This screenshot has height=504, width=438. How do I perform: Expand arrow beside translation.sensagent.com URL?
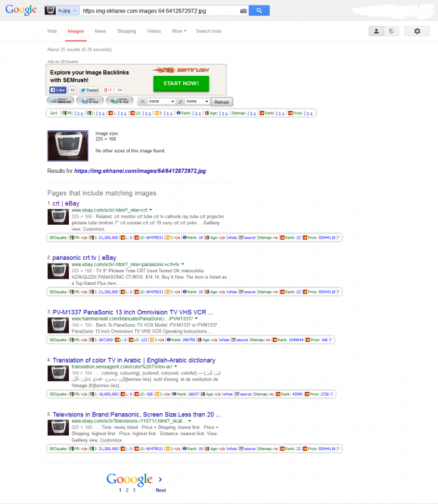(176, 366)
